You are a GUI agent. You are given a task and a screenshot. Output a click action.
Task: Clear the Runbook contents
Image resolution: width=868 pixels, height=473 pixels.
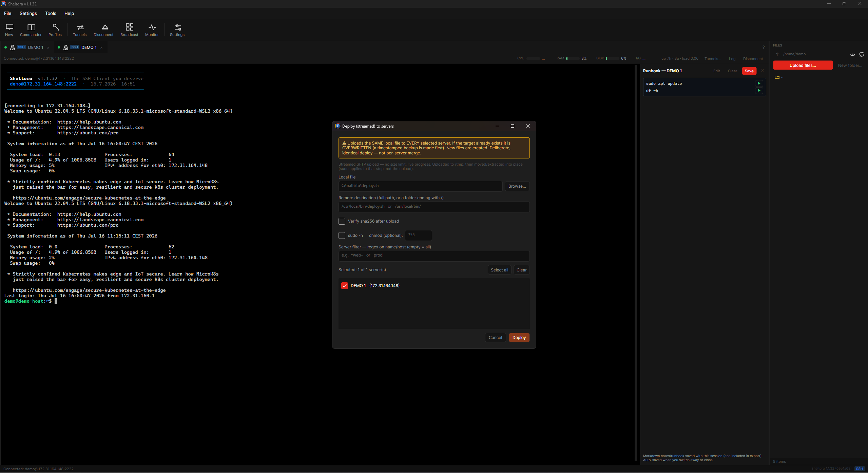click(x=732, y=71)
